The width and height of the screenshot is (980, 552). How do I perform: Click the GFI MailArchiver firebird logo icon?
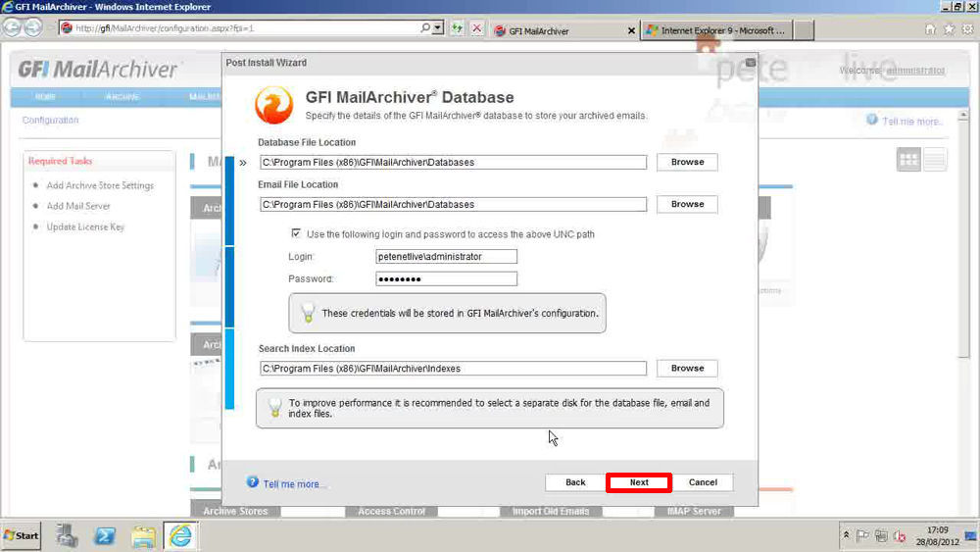pos(273,105)
